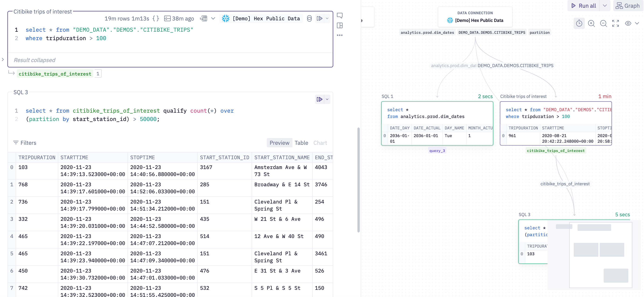Open the Filters control
The width and height of the screenshot is (644, 297).
25,143
